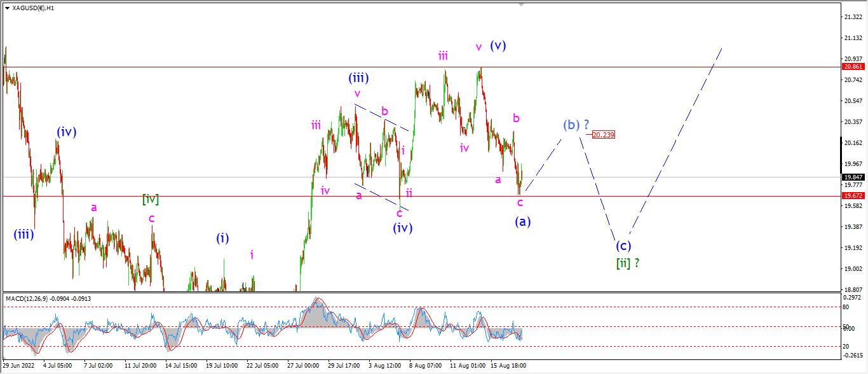868x374 pixels.
Task: Click the blue (v) label near chart top
Action: tap(498, 45)
